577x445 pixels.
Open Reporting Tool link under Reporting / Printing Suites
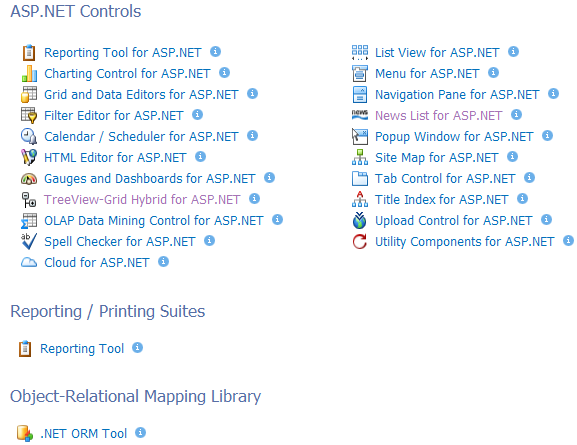click(82, 349)
